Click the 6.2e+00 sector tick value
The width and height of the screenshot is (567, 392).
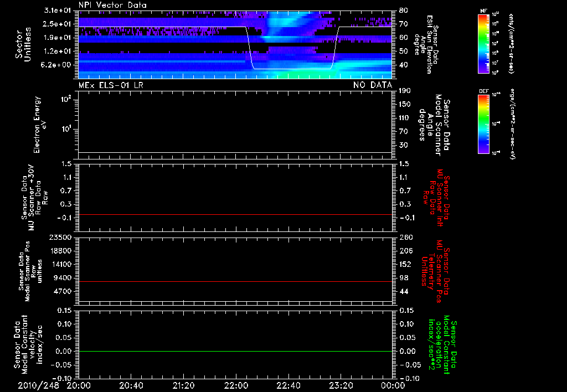coord(57,65)
